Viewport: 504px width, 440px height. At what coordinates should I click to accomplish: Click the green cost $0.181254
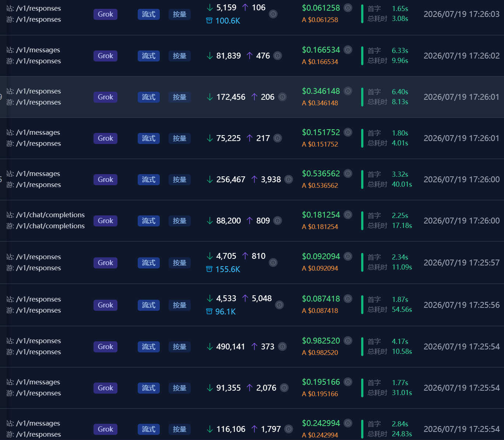click(x=321, y=215)
